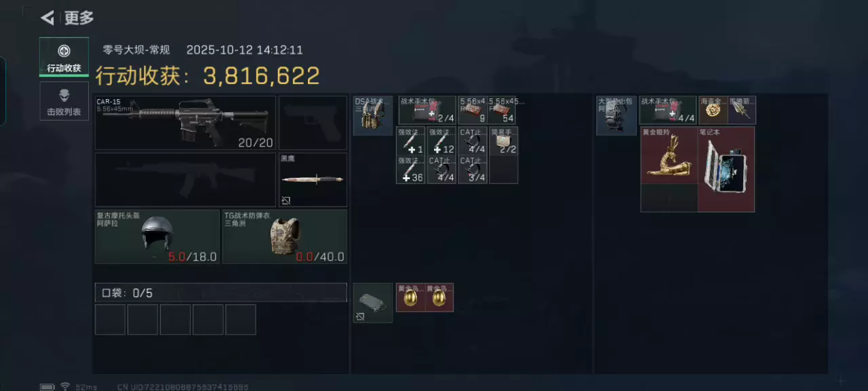Click the DSA tactical chest rig icon

[x=373, y=115]
